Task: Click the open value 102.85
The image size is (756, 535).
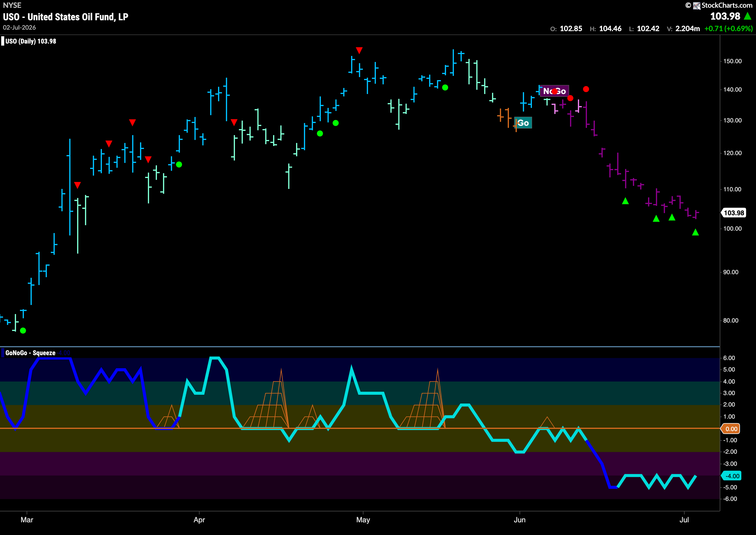Action: pos(571,29)
